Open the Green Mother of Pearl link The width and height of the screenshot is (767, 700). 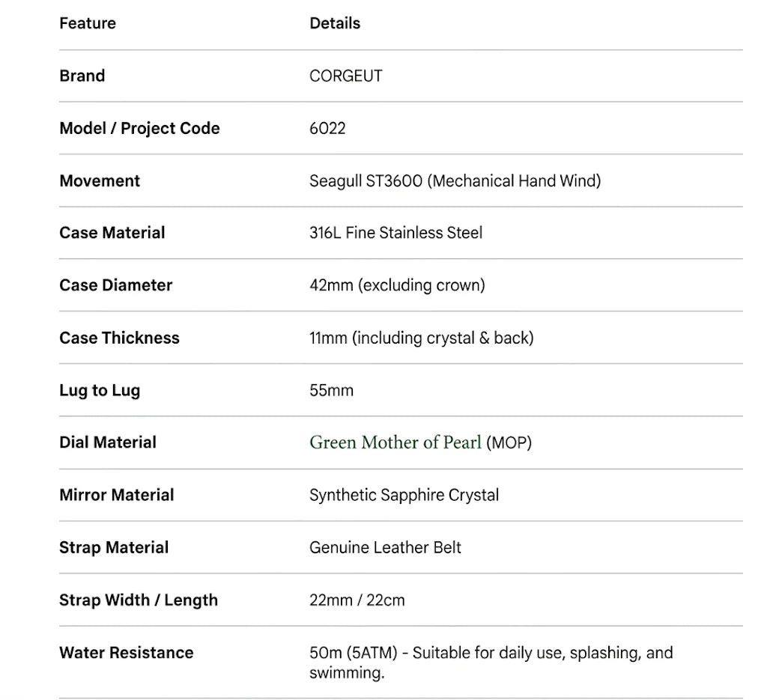[x=395, y=442]
